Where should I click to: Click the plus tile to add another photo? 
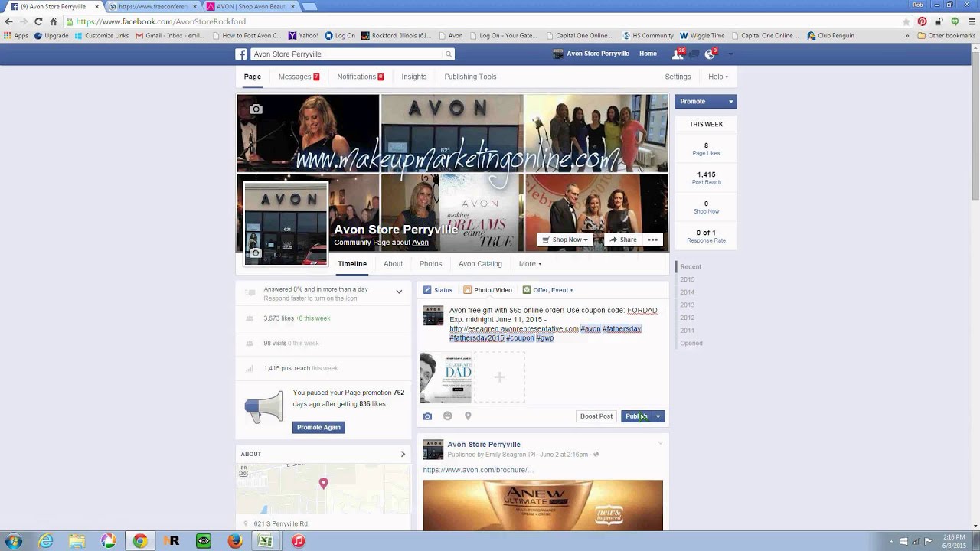click(499, 377)
